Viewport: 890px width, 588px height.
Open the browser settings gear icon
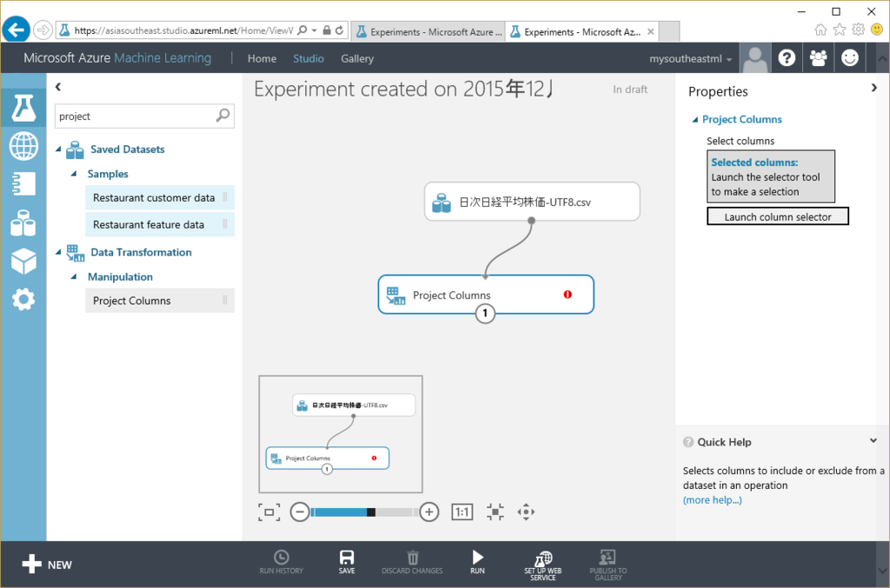click(858, 30)
